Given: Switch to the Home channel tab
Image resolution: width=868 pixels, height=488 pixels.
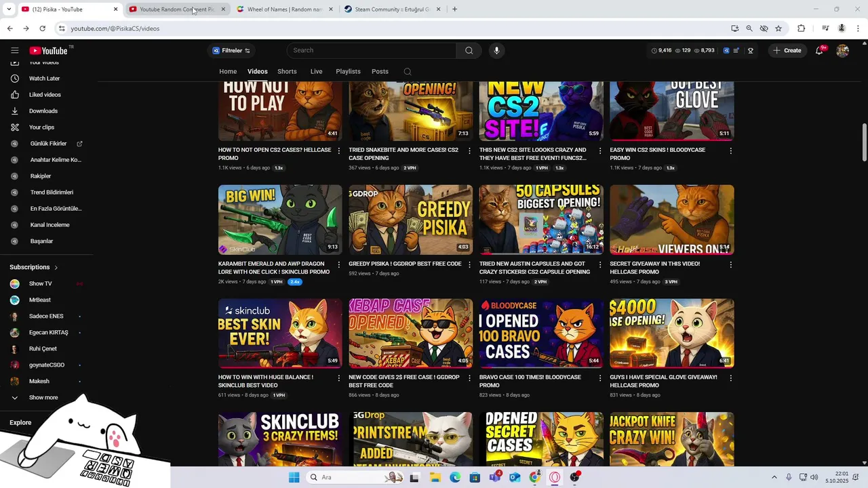Looking at the screenshot, I should (228, 71).
